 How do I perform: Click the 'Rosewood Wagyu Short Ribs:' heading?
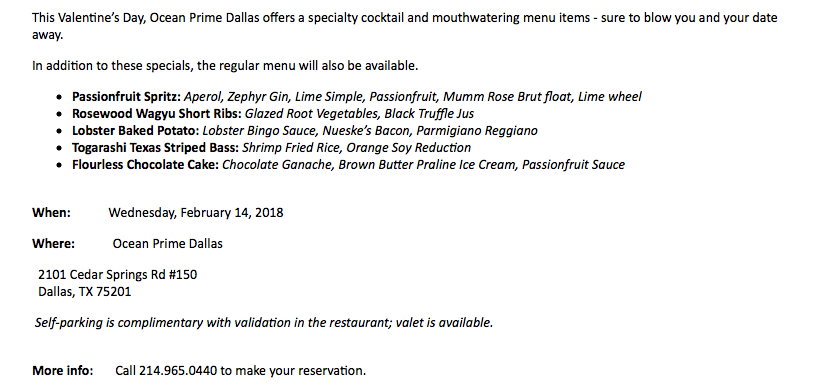click(x=157, y=114)
